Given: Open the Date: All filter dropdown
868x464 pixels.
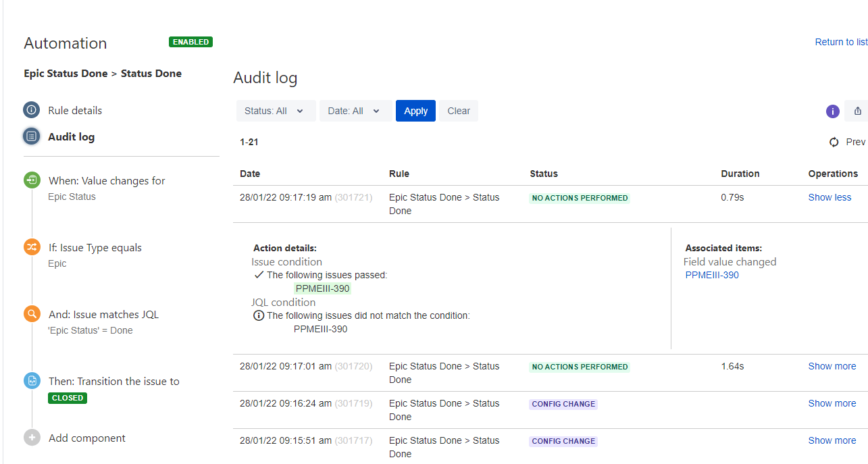Looking at the screenshot, I should (354, 110).
